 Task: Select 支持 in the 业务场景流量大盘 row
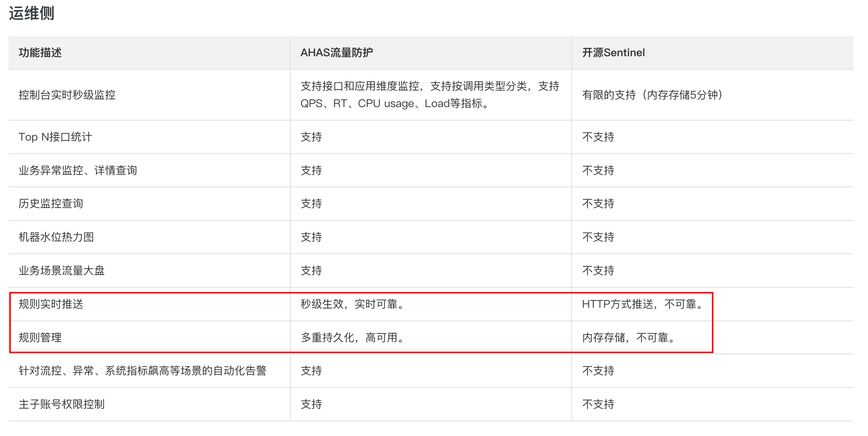click(x=311, y=270)
